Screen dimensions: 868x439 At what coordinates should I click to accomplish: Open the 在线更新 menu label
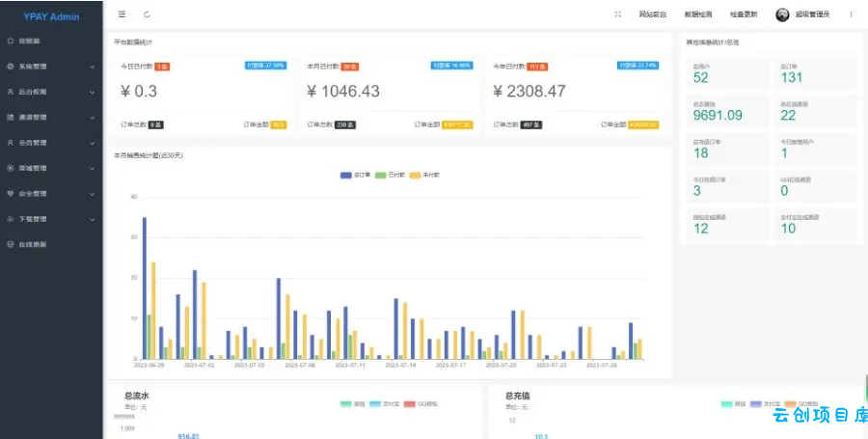33,245
